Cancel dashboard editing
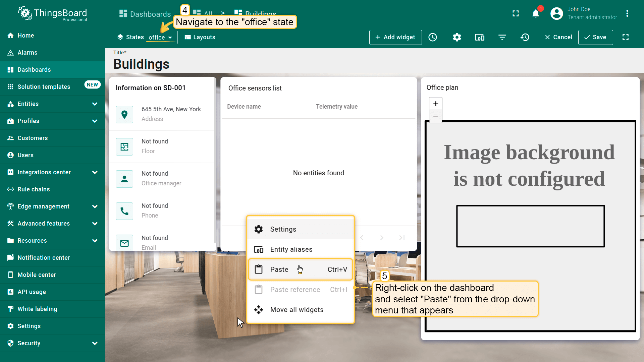 558,37
